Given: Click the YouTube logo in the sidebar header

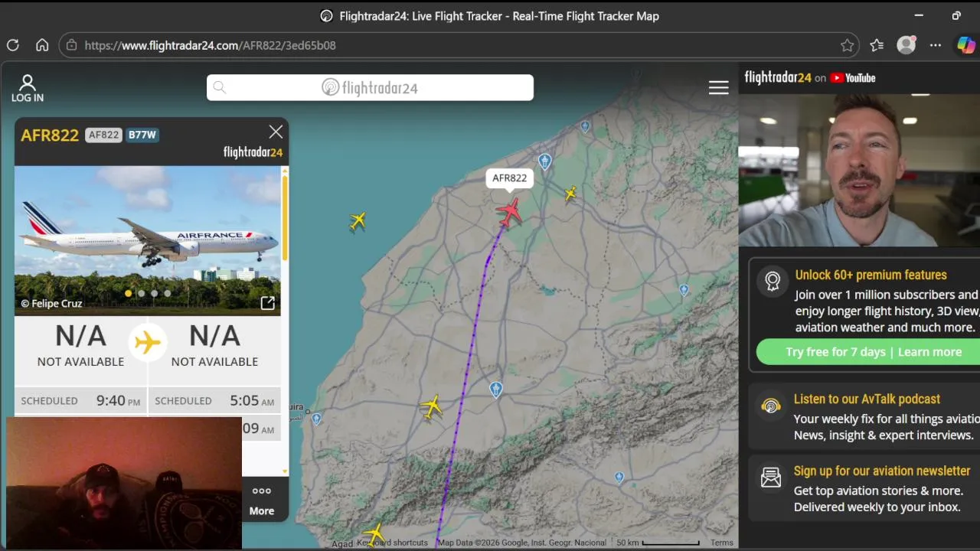Looking at the screenshot, I should point(852,77).
